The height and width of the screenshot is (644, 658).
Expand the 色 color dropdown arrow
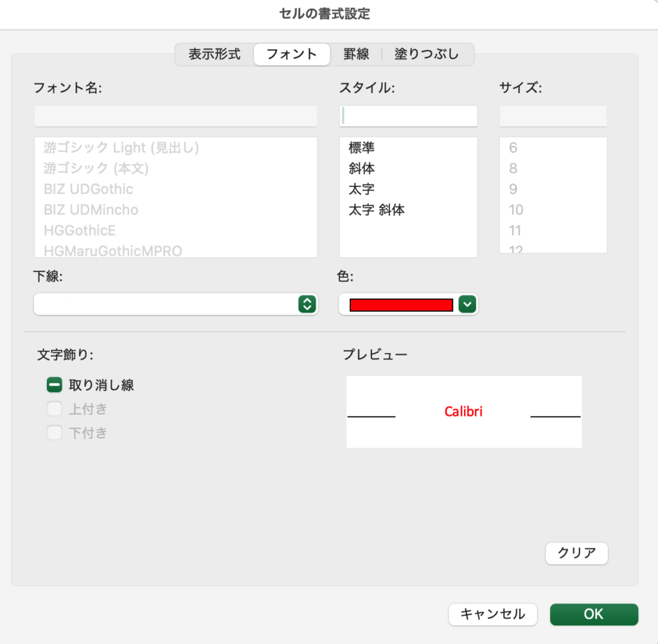click(x=467, y=304)
